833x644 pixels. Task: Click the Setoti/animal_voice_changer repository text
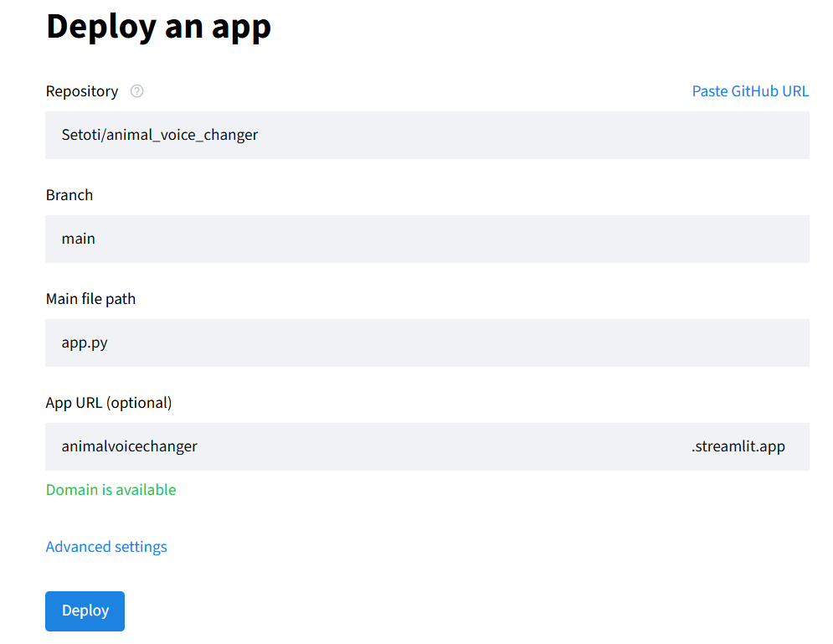(160, 135)
